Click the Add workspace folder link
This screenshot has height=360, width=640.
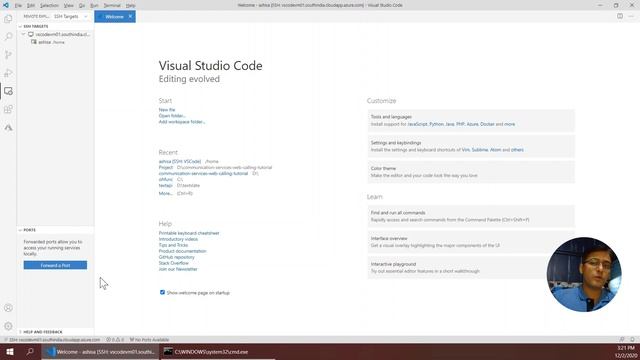[182, 122]
